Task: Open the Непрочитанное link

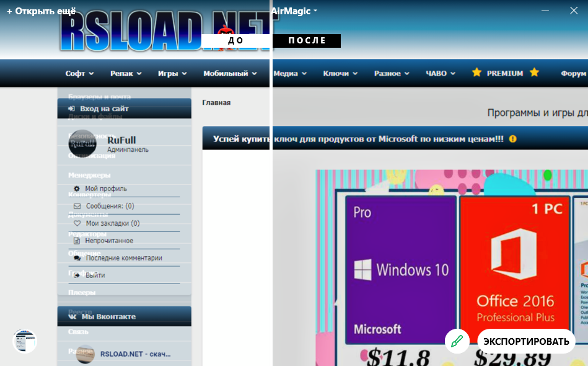Action: point(109,241)
